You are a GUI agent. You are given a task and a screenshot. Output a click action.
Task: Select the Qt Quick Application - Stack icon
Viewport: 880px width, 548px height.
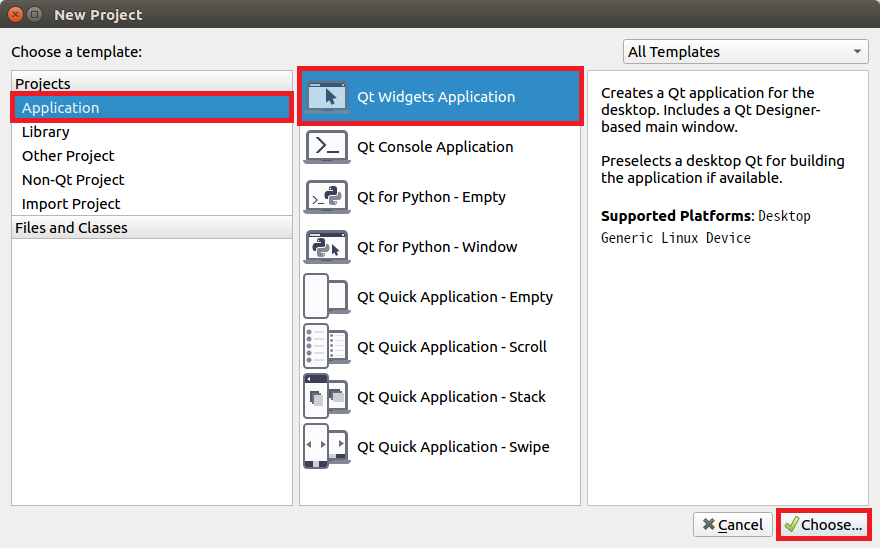tap(327, 396)
